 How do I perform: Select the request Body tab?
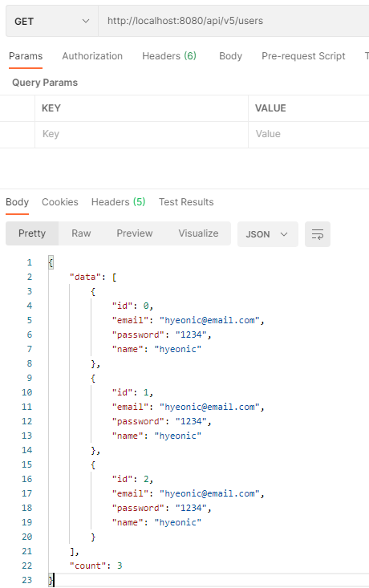coord(230,56)
